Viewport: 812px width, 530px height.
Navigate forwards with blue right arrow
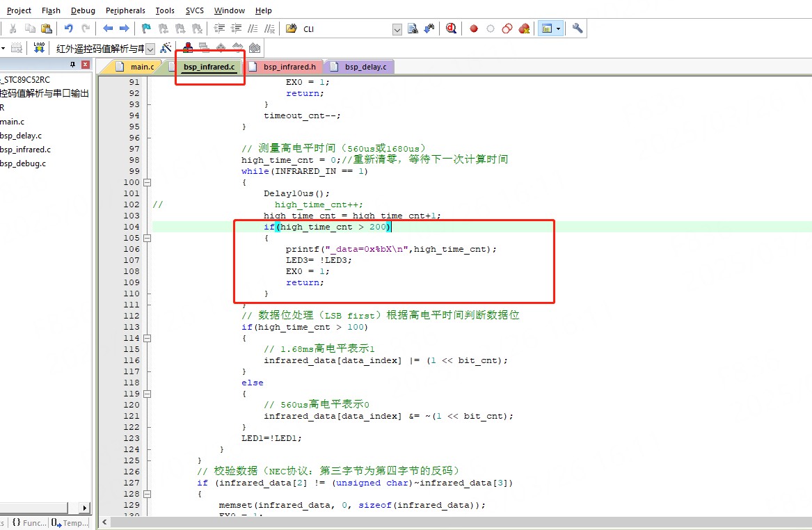coord(125,29)
